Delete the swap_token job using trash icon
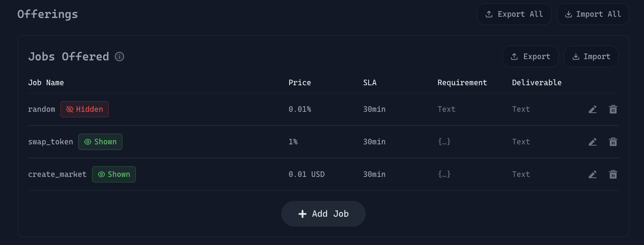Screen dimensions: 644x245 coord(613,142)
